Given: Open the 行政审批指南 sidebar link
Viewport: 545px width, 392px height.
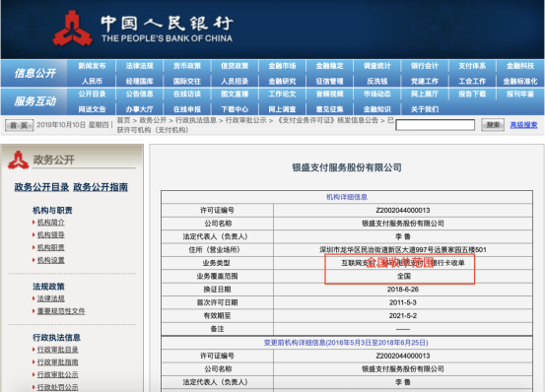Looking at the screenshot, I should point(58,362).
